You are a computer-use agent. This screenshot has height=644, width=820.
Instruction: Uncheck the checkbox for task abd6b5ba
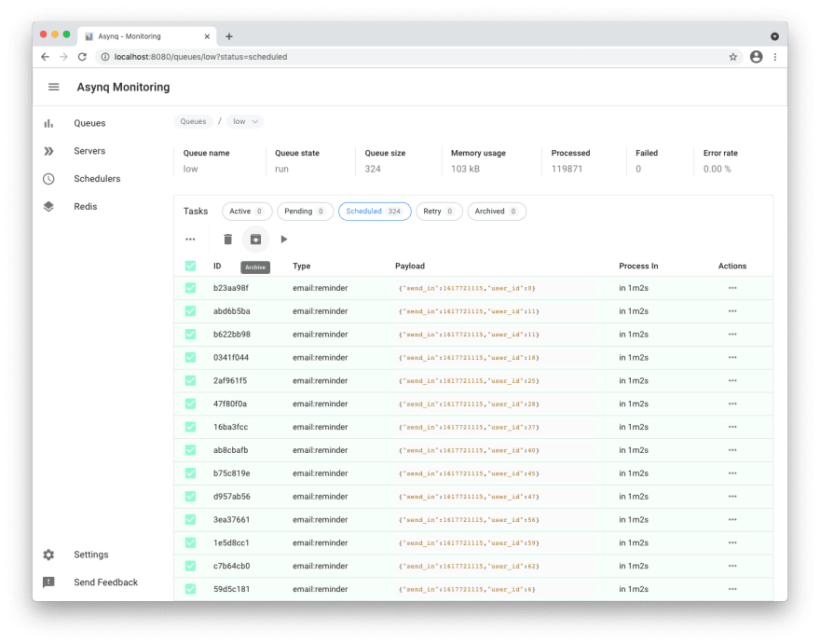click(190, 311)
